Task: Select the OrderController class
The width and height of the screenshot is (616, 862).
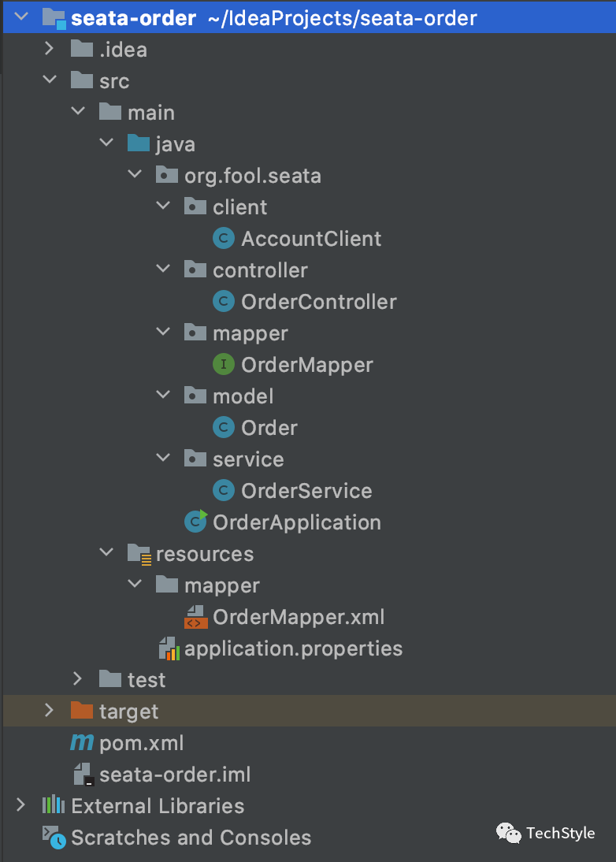Action: (x=319, y=302)
